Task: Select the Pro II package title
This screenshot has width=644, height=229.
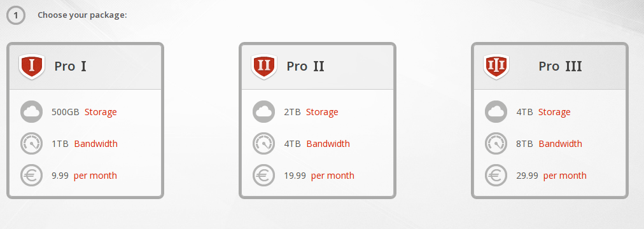Action: 305,66
